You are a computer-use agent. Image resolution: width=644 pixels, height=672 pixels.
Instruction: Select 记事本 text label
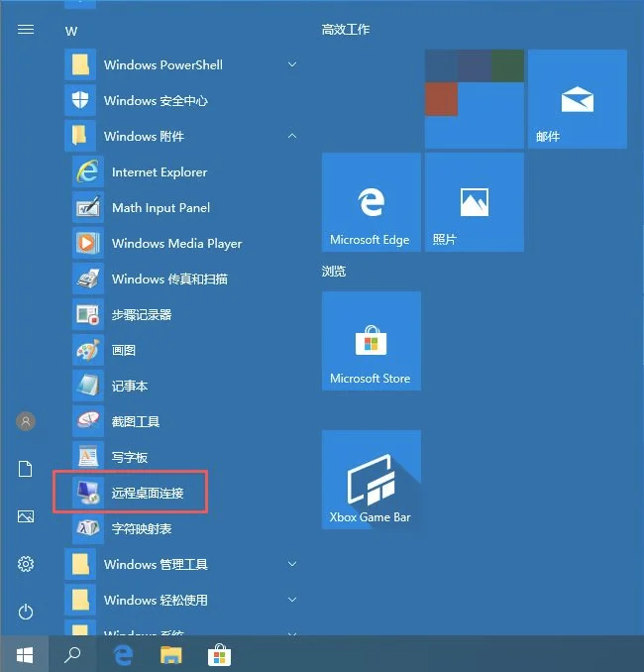130,386
